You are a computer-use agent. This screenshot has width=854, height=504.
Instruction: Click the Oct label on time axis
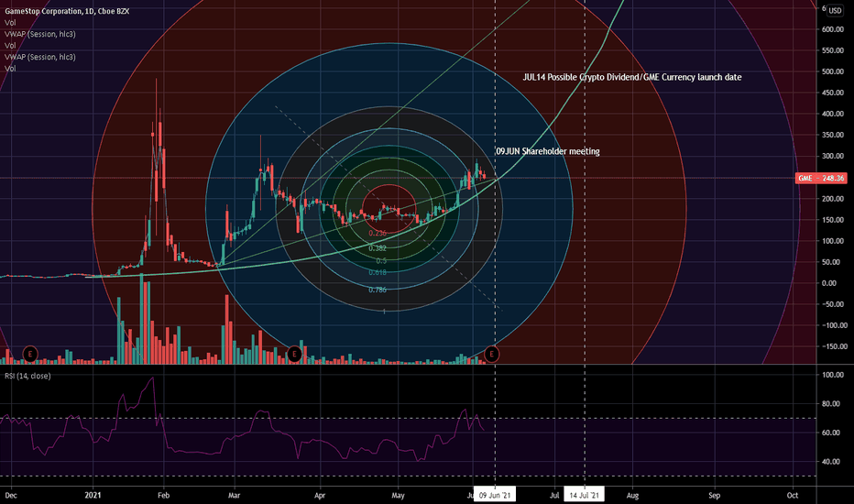pos(793,495)
